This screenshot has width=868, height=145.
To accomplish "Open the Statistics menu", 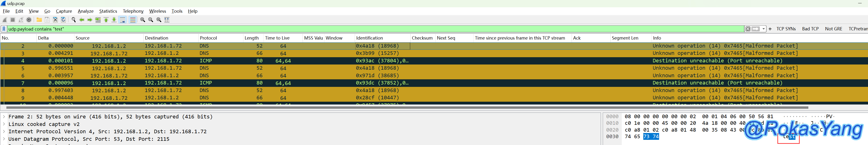I will 108,11.
